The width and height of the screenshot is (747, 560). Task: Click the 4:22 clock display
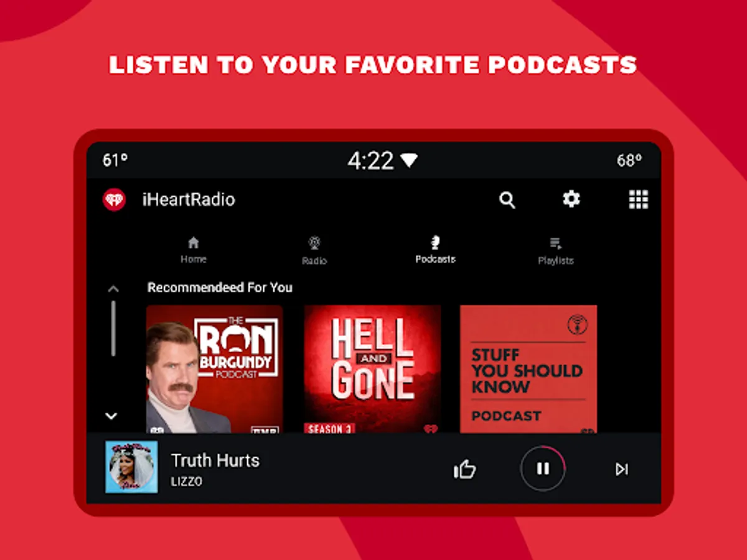(370, 161)
